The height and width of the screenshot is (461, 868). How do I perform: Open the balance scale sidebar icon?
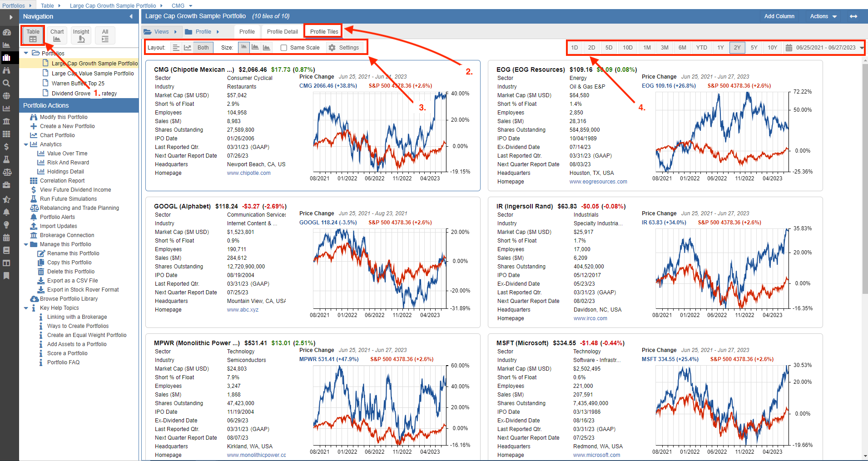[x=6, y=172]
